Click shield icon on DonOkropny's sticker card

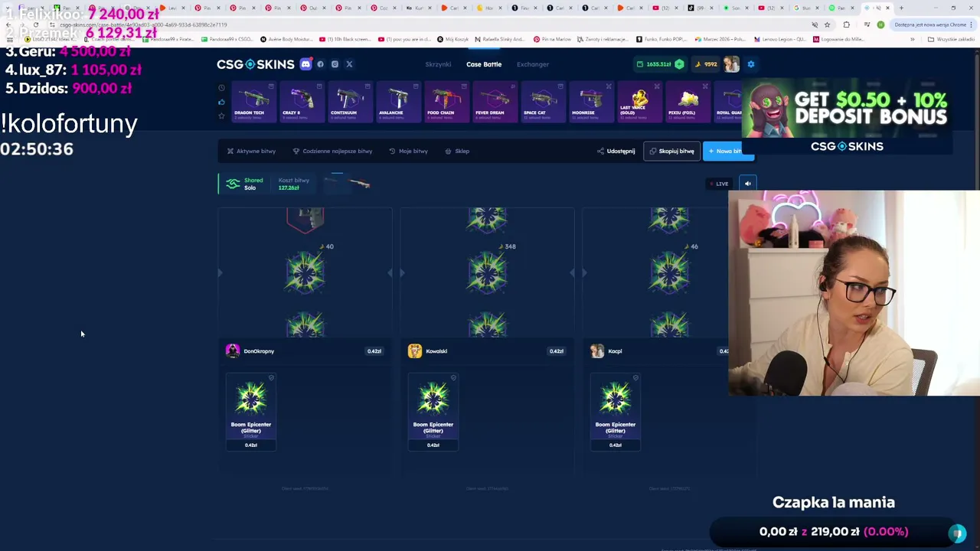click(271, 378)
